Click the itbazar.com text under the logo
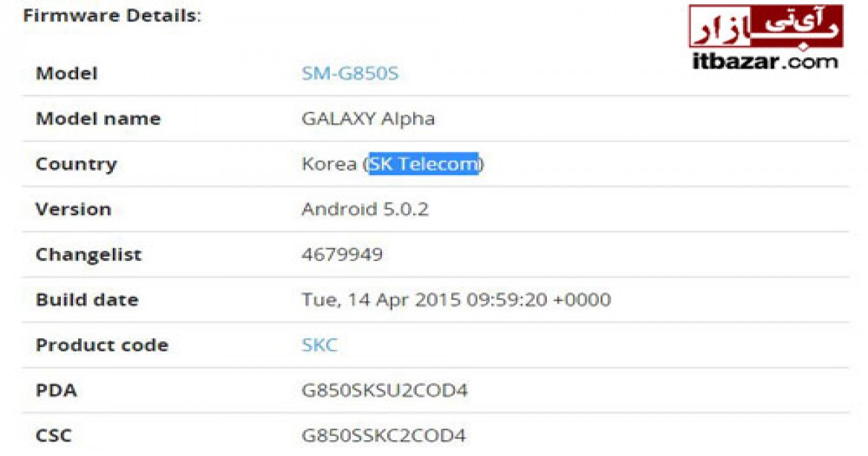The width and height of the screenshot is (868, 456). click(x=765, y=61)
